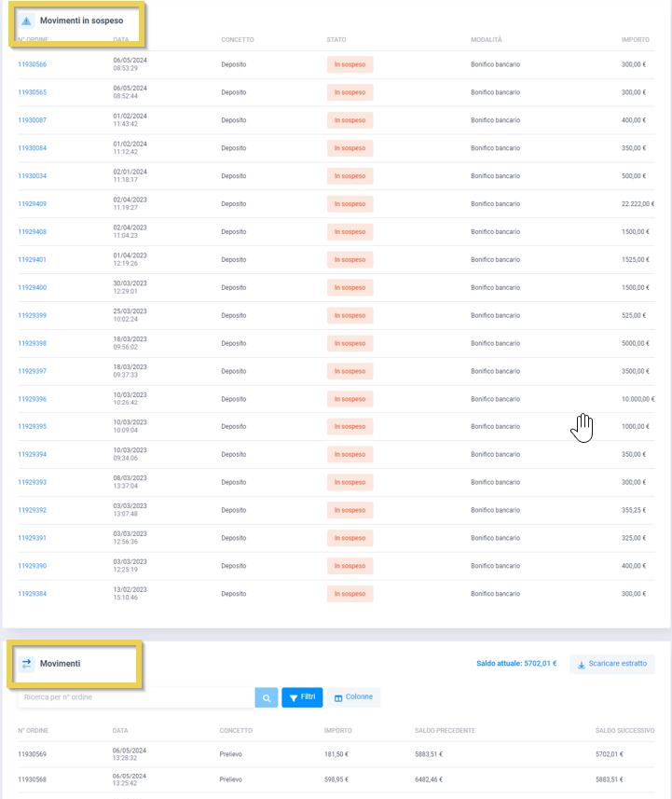
Task: Open order number 11929396
Action: [33, 399]
